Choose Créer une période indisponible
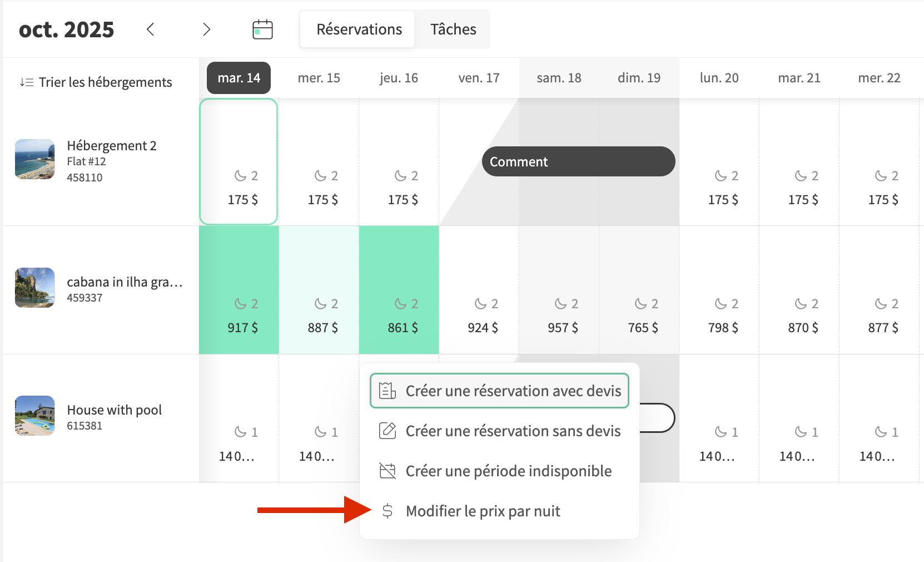 (508, 471)
